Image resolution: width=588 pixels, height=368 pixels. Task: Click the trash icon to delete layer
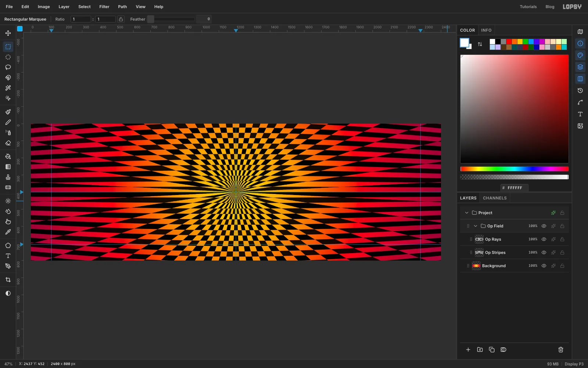click(x=561, y=350)
